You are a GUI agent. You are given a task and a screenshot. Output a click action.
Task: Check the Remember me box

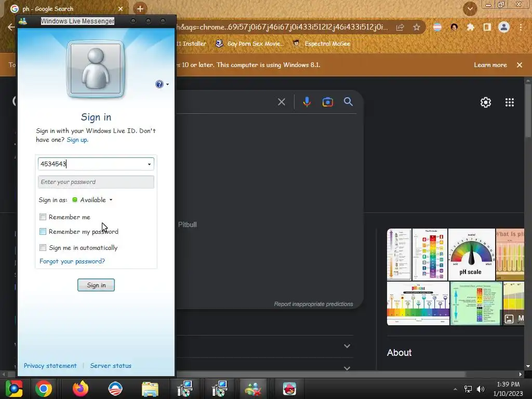point(43,217)
